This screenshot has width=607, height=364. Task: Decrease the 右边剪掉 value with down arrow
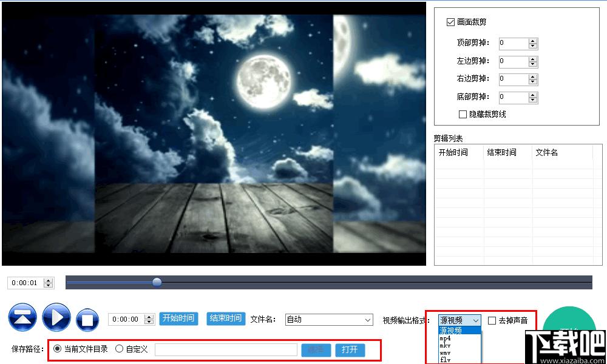click(533, 82)
